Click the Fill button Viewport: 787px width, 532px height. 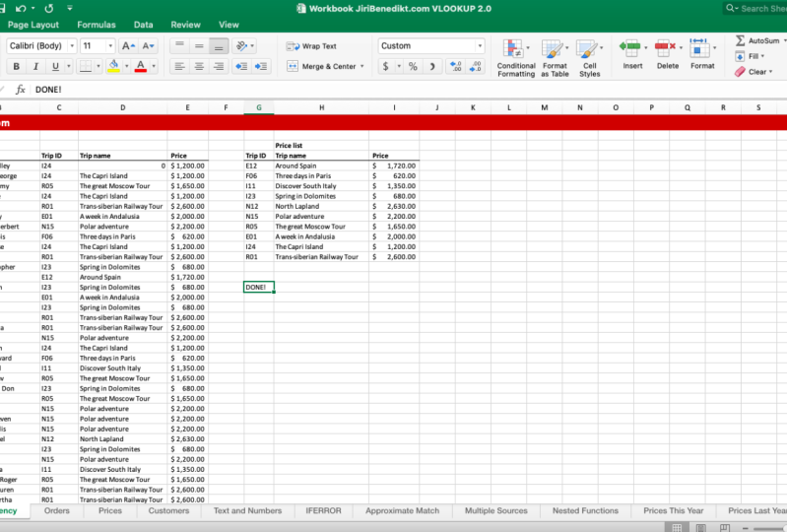tap(750, 56)
